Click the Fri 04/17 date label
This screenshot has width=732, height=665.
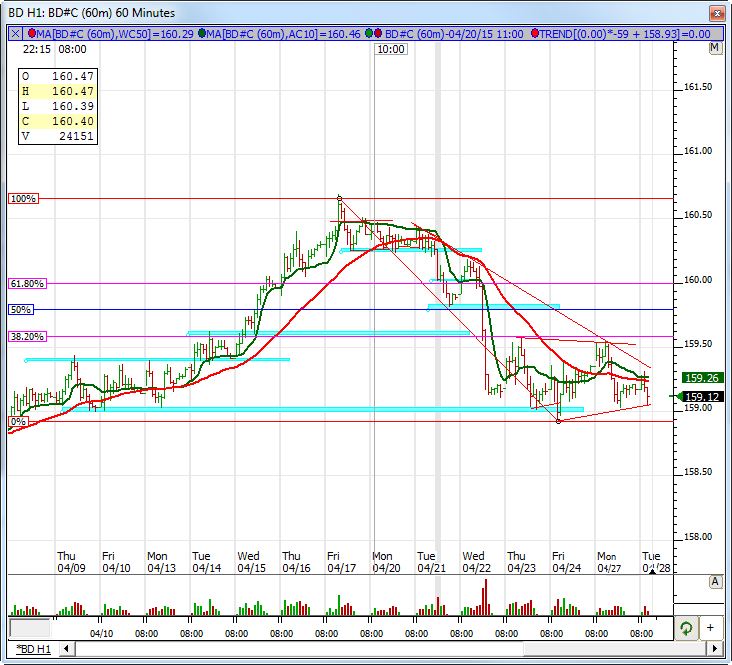coord(341,562)
